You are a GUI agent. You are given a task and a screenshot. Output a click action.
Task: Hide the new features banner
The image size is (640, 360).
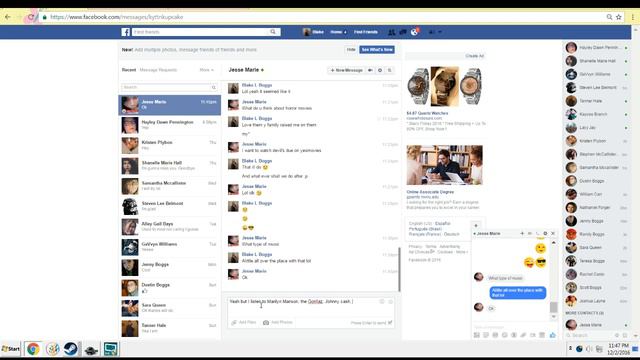(x=351, y=49)
